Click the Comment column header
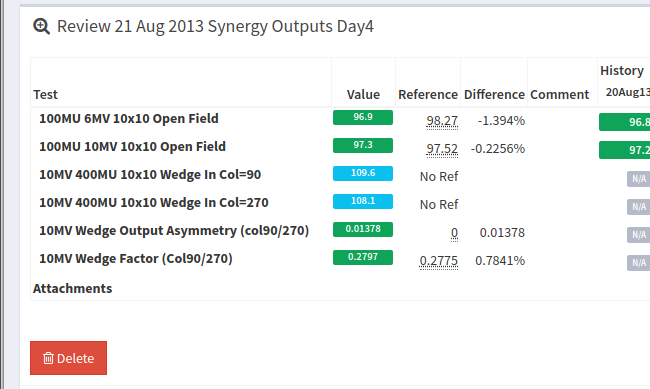This screenshot has width=650, height=389. pyautogui.click(x=559, y=95)
